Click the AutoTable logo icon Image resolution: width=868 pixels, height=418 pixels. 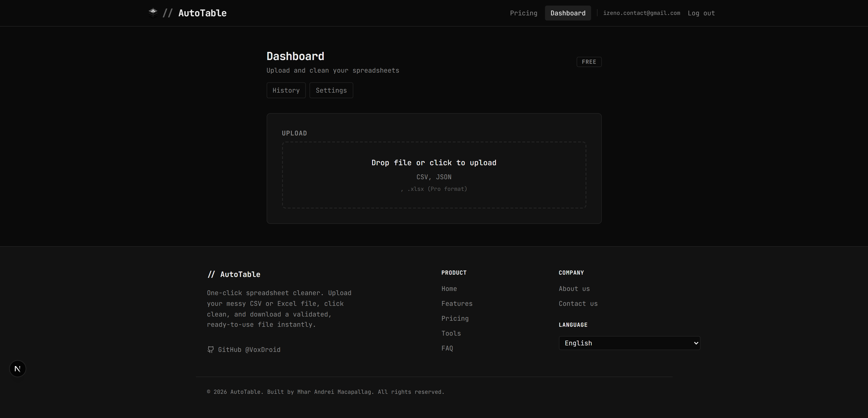153,13
